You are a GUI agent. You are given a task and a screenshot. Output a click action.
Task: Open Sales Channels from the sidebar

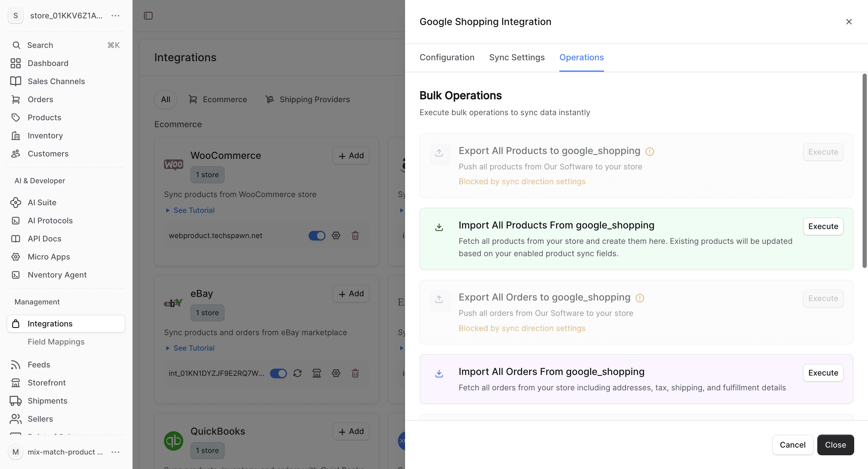coord(66,81)
